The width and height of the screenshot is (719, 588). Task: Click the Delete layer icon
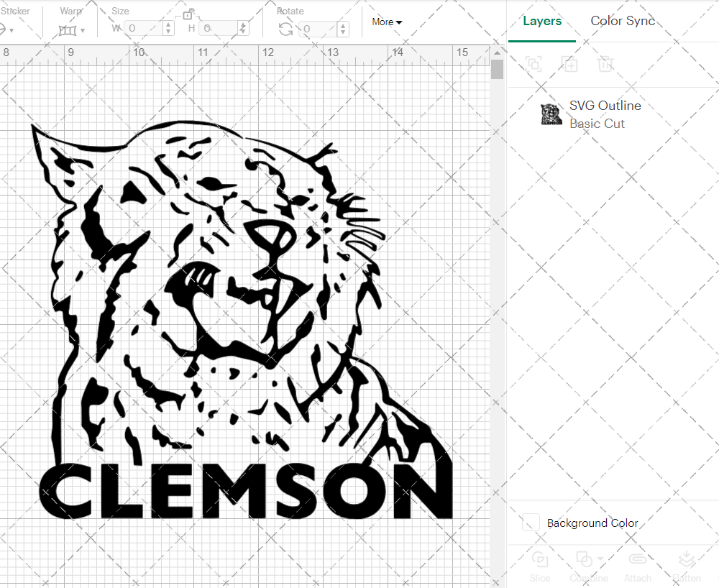[606, 64]
